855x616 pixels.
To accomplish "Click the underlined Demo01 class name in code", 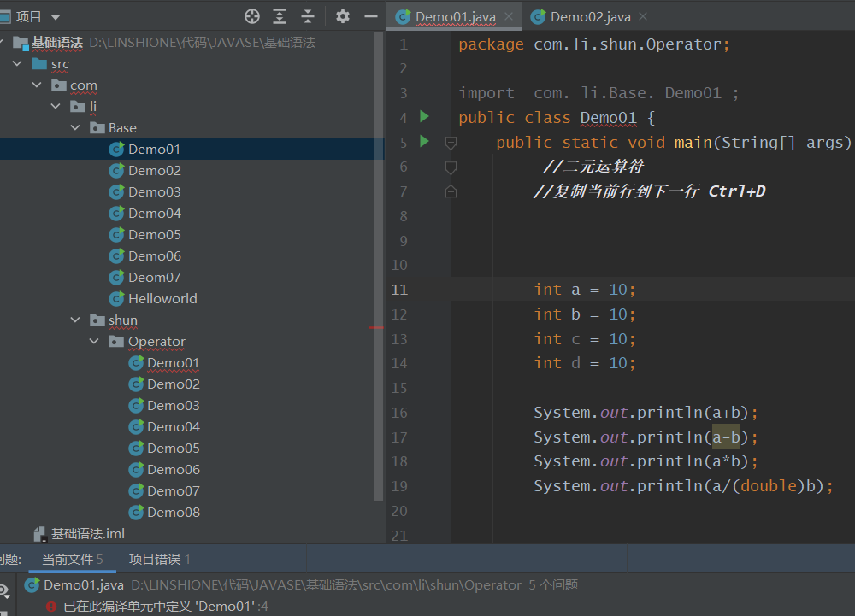I will click(x=608, y=118).
